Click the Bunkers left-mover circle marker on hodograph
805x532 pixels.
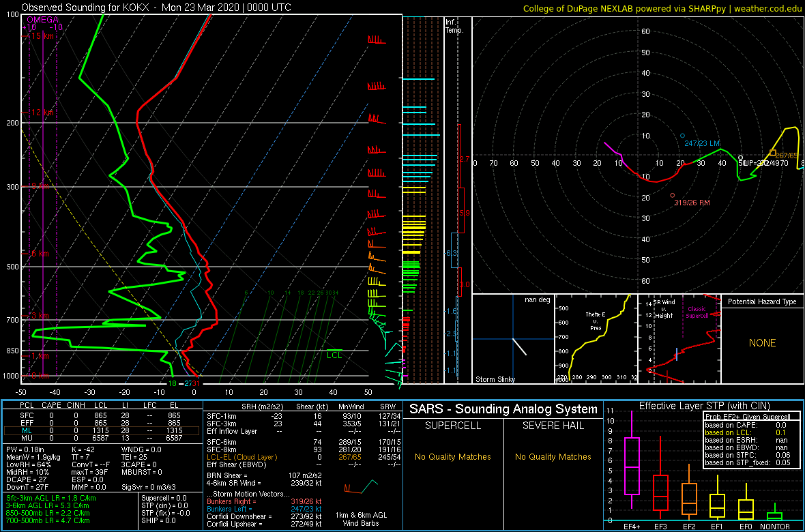click(x=682, y=136)
